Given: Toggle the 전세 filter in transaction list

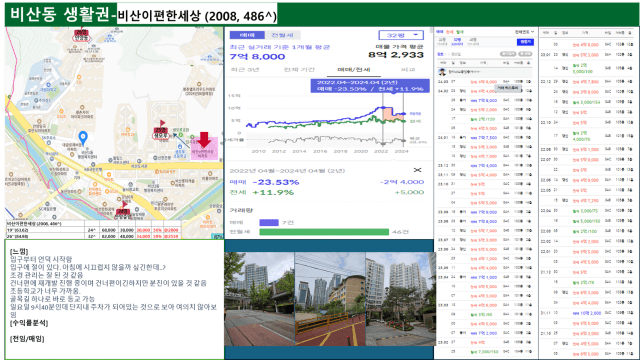Looking at the screenshot, I should [x=449, y=32].
